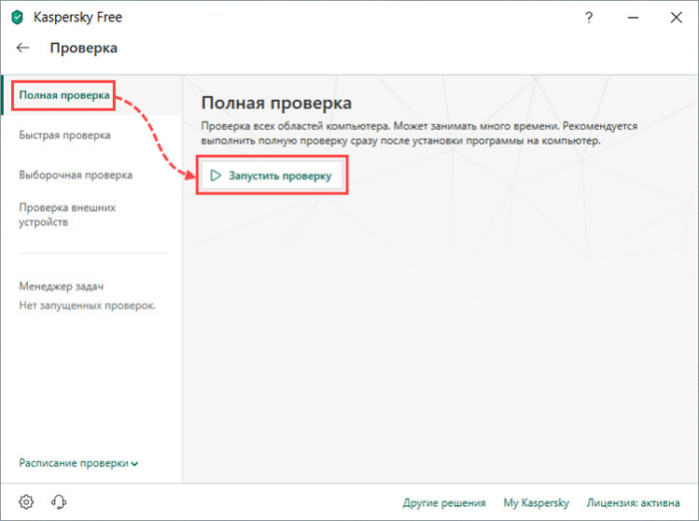
Task: Click the Проверка page title
Action: pos(84,48)
